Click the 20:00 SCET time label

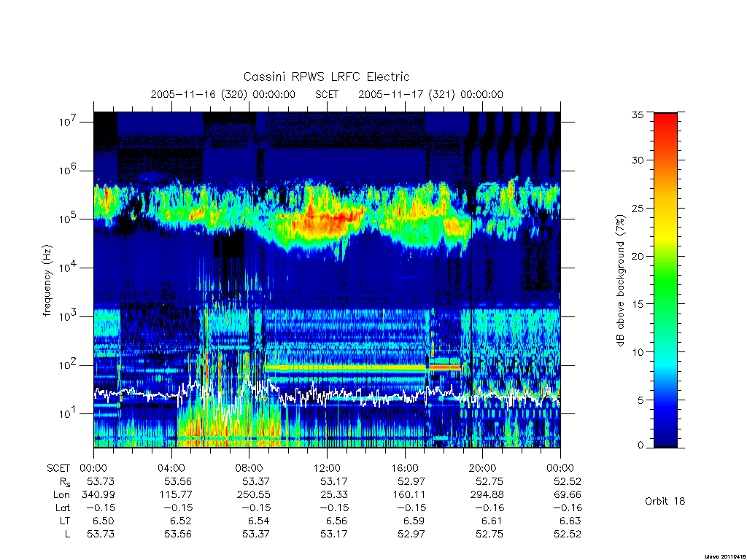point(483,468)
